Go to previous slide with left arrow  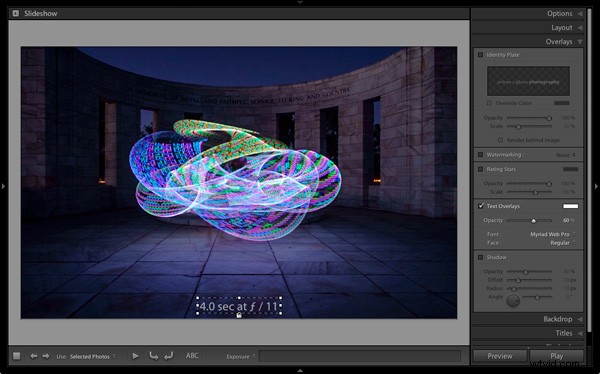[x=34, y=356]
